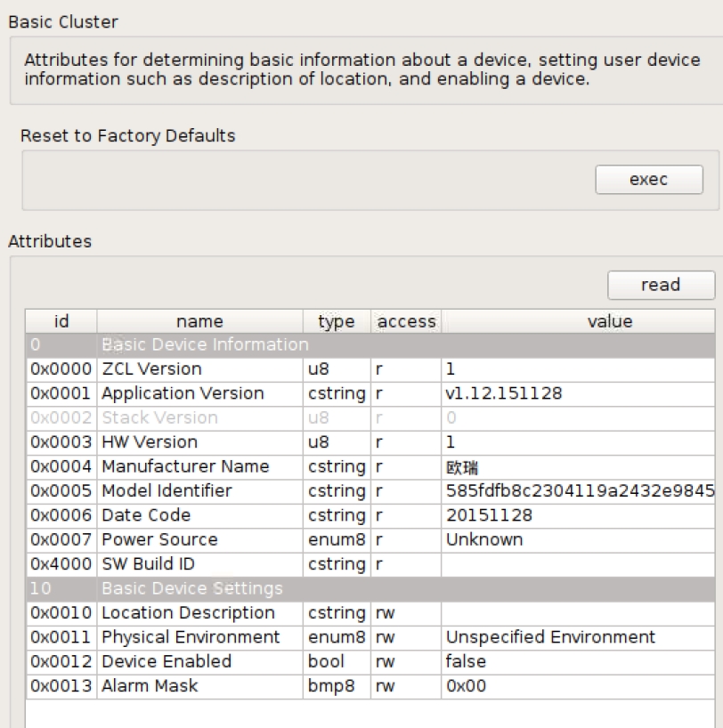This screenshot has width=723, height=728.
Task: Select the ZCL Version attribute name
Action: tap(151, 369)
